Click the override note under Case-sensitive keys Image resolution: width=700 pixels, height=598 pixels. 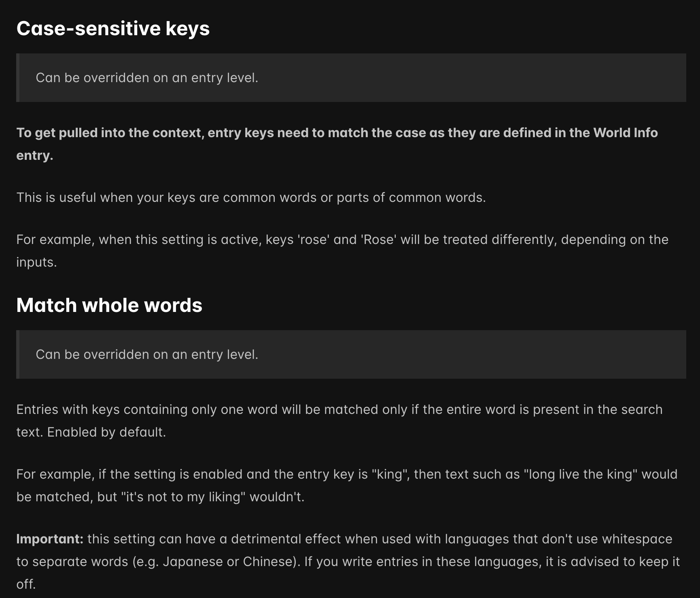[x=147, y=78]
